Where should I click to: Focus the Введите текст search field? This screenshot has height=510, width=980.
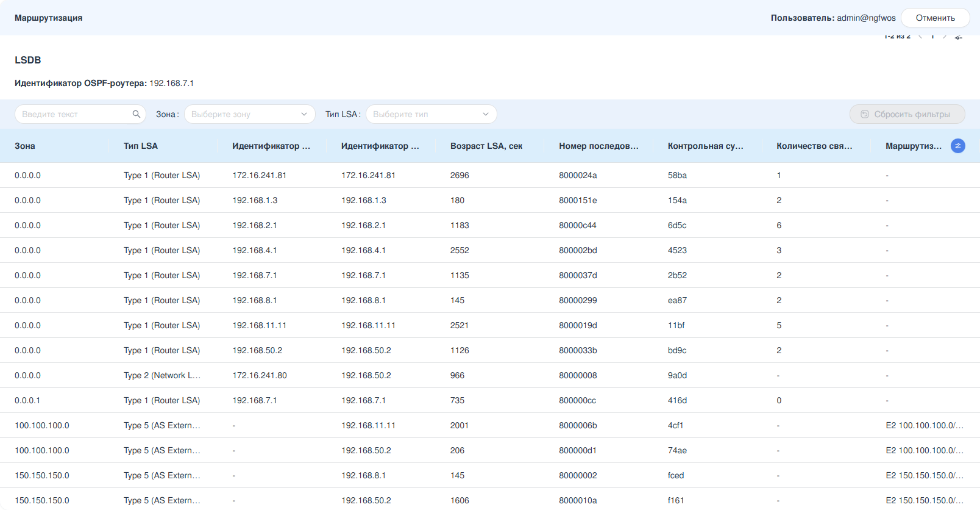pyautogui.click(x=80, y=114)
